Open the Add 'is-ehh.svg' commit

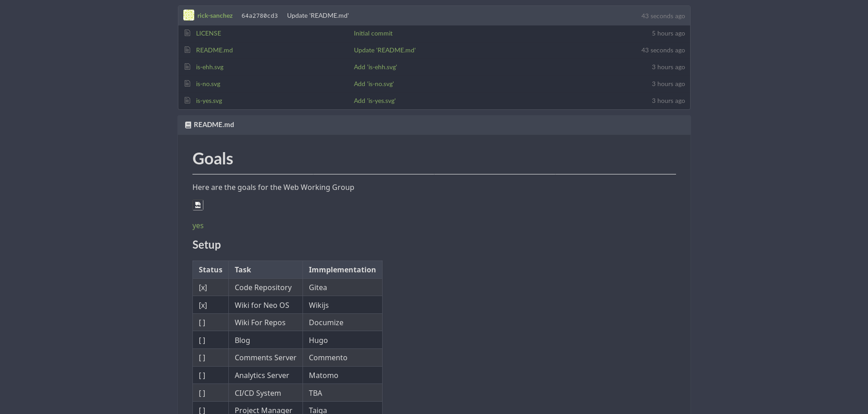tap(375, 67)
